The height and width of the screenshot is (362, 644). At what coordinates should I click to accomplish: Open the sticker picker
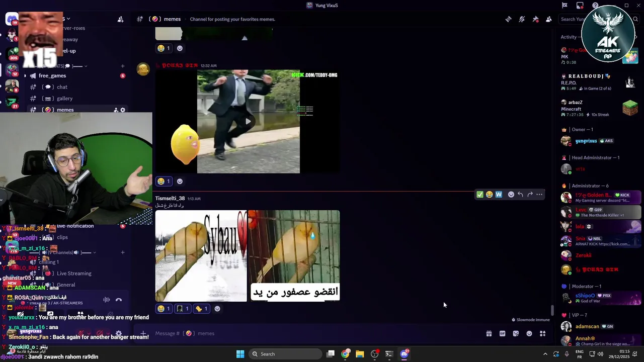tap(516, 333)
